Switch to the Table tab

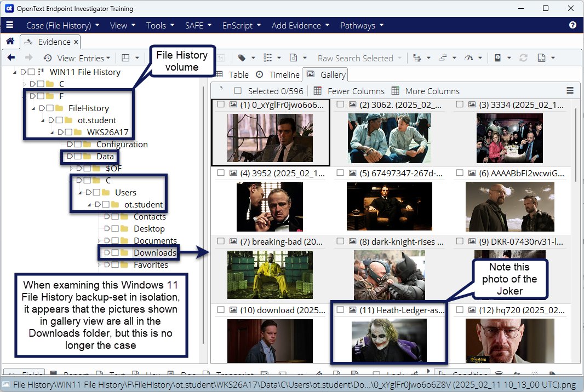[x=233, y=74]
